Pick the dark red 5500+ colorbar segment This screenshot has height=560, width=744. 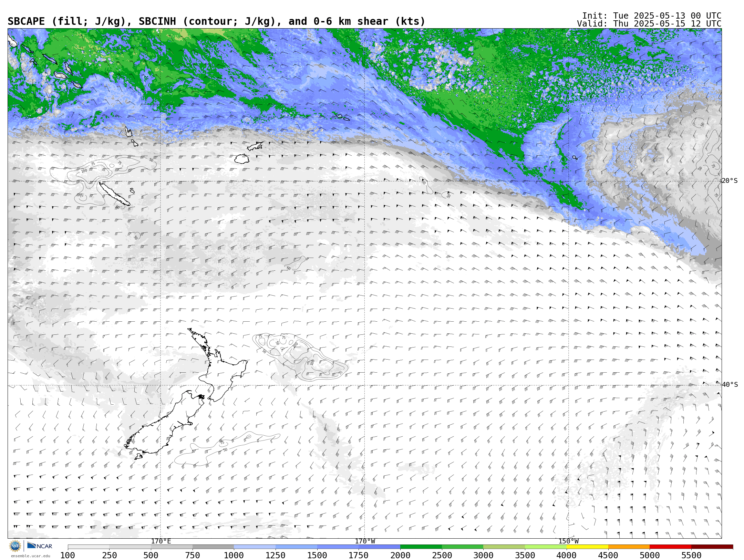click(x=712, y=547)
